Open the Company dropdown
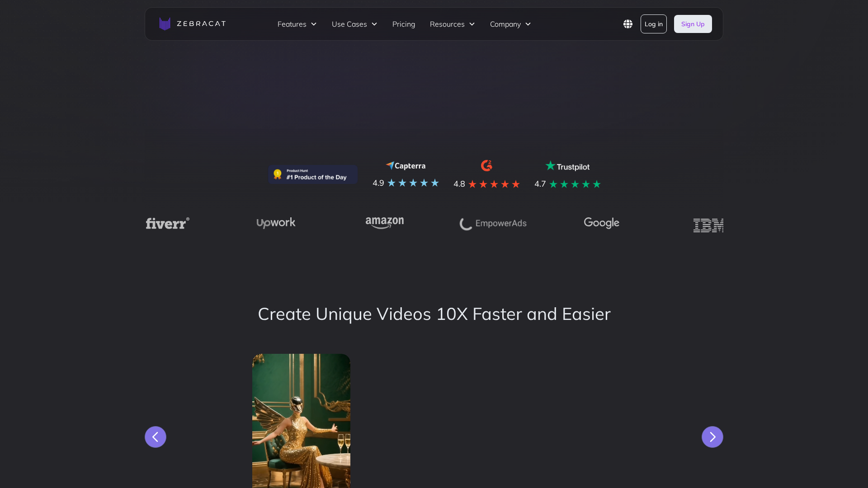 pyautogui.click(x=509, y=24)
